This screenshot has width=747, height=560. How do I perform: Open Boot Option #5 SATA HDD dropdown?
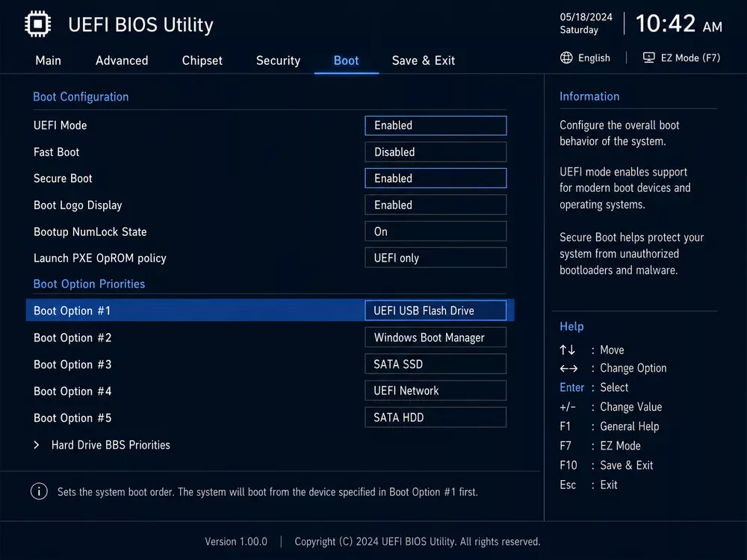pyautogui.click(x=436, y=417)
